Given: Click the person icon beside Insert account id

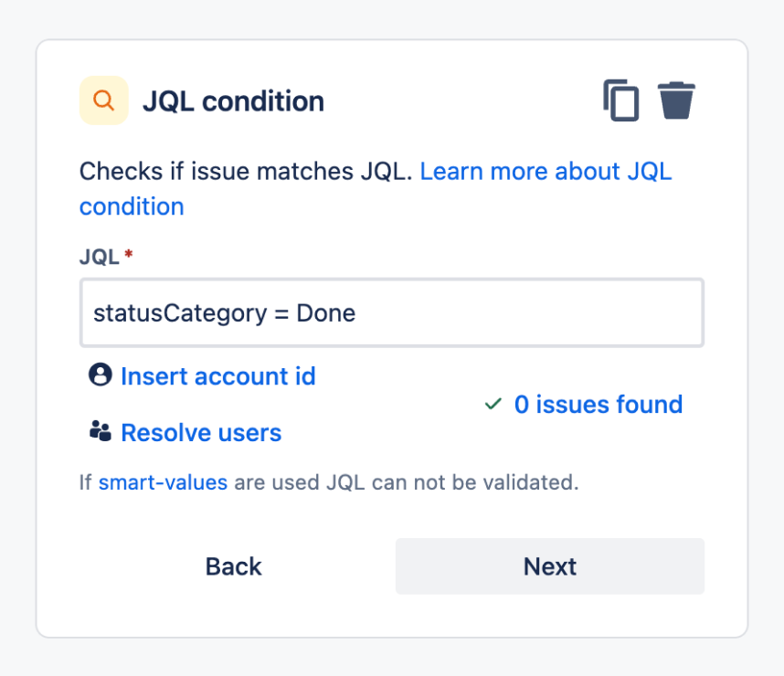Looking at the screenshot, I should 100,375.
